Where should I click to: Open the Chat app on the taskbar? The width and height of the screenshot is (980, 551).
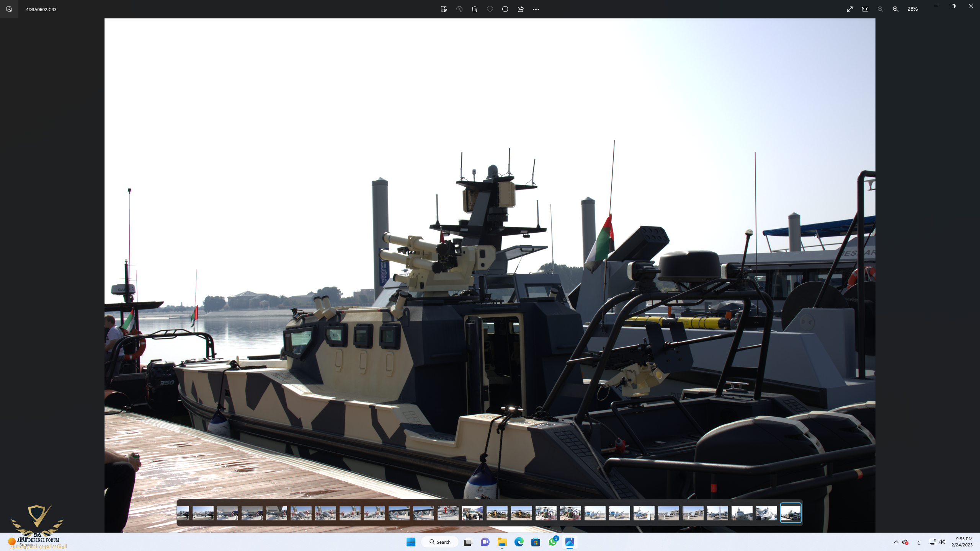485,542
